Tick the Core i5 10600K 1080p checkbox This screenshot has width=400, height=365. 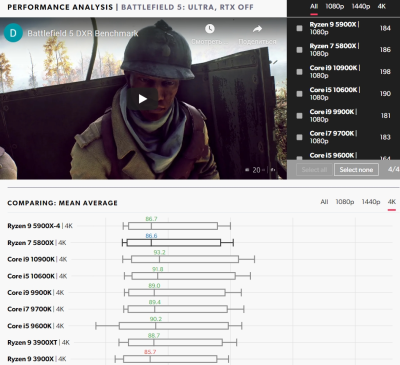[299, 94]
